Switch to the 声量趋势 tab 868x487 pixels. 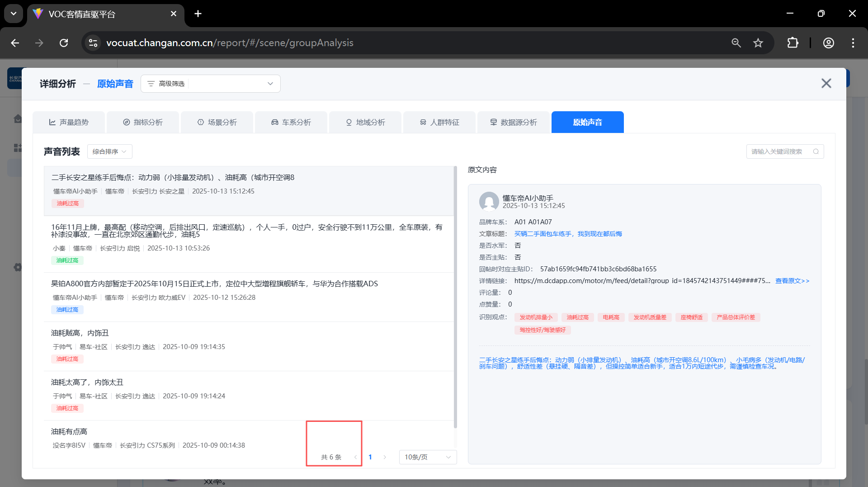tap(69, 122)
